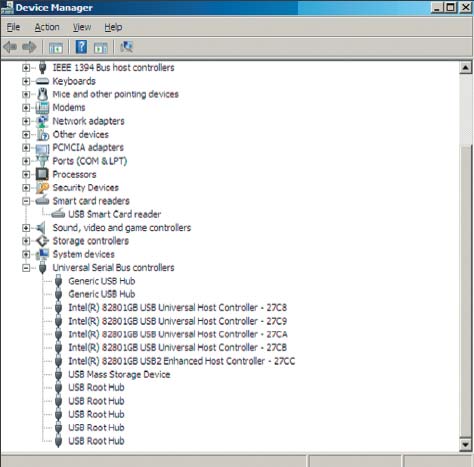Expand the Ports (COM & LPT) category

pos(26,161)
